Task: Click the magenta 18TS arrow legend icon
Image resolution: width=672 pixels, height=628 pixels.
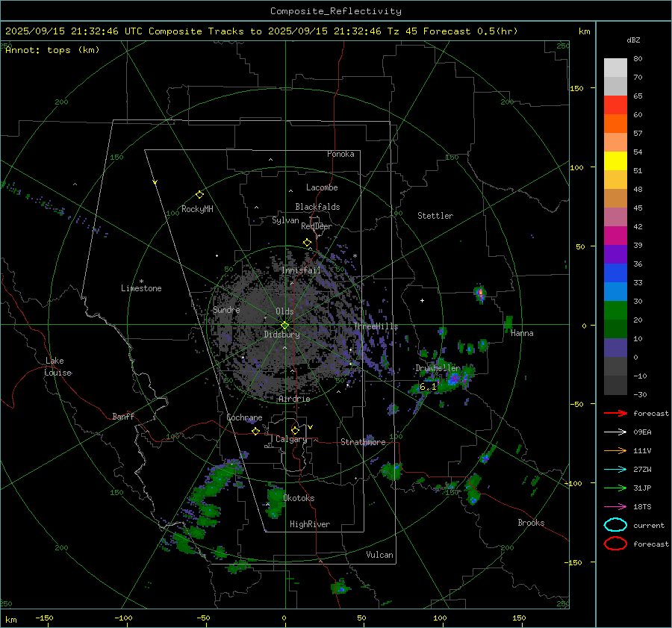Action: coord(615,507)
